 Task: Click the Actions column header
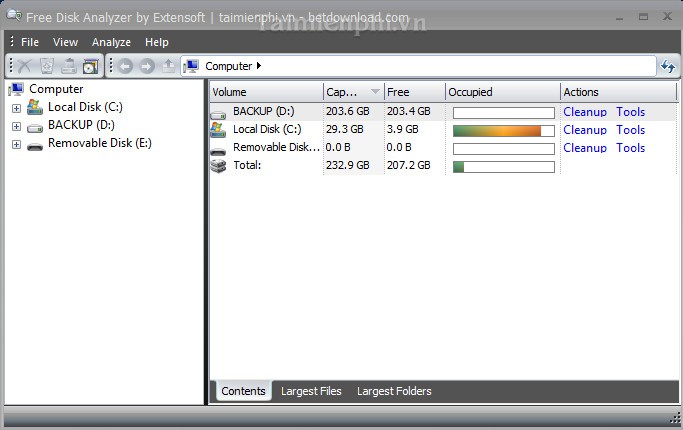pyautogui.click(x=618, y=92)
